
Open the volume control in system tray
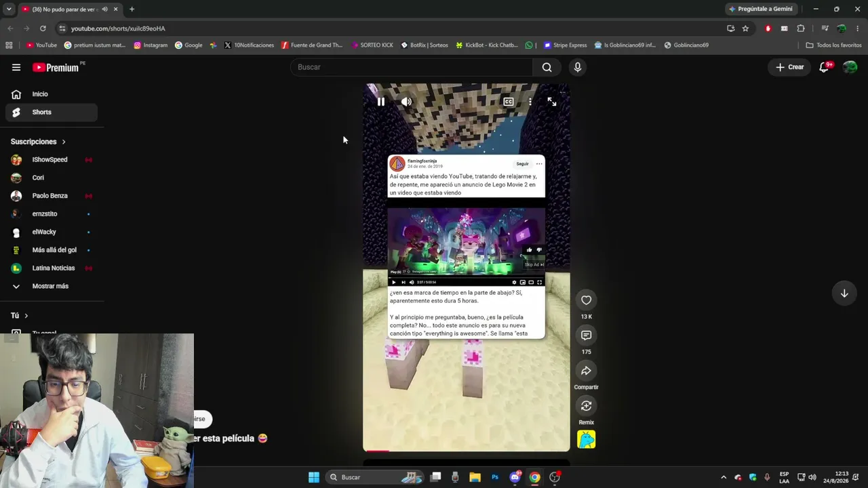coord(812,477)
